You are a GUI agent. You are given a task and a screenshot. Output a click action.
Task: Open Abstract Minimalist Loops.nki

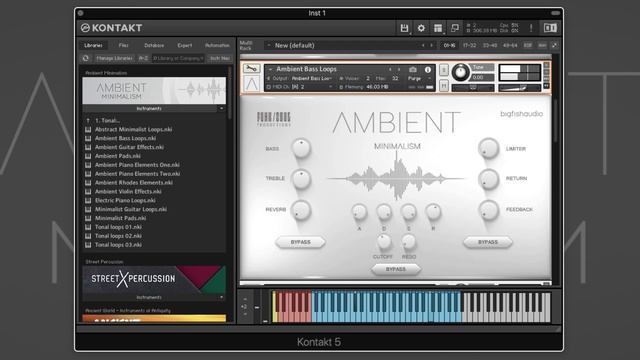pyautogui.click(x=133, y=129)
